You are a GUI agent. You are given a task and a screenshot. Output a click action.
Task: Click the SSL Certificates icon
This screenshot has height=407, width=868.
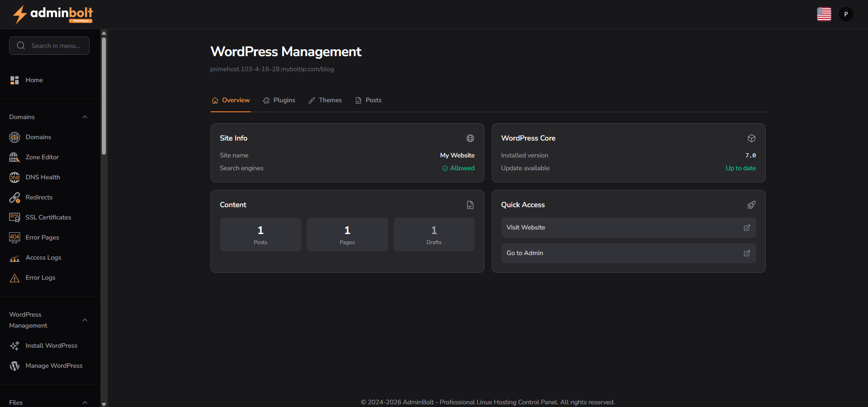click(x=15, y=218)
